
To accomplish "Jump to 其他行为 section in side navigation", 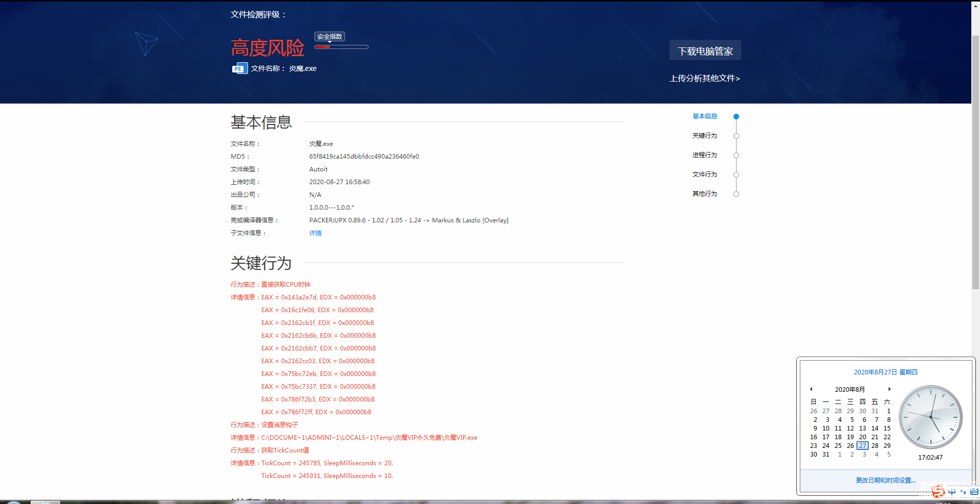I will click(704, 194).
